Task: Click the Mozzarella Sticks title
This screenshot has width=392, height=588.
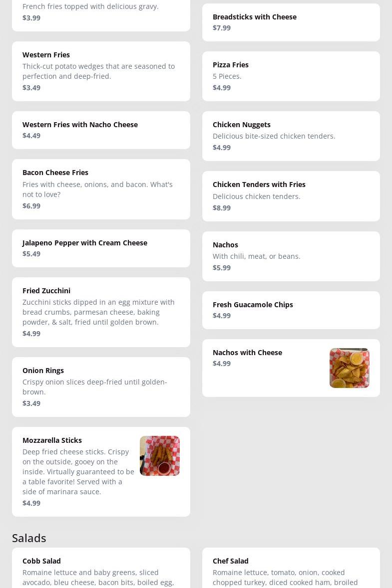Action: coord(52,440)
